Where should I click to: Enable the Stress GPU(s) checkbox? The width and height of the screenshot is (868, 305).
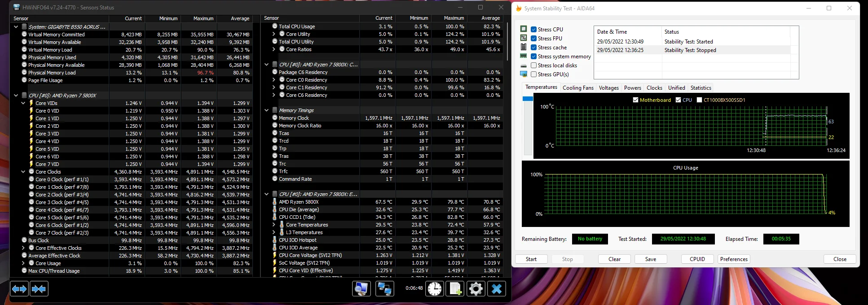pyautogui.click(x=533, y=74)
